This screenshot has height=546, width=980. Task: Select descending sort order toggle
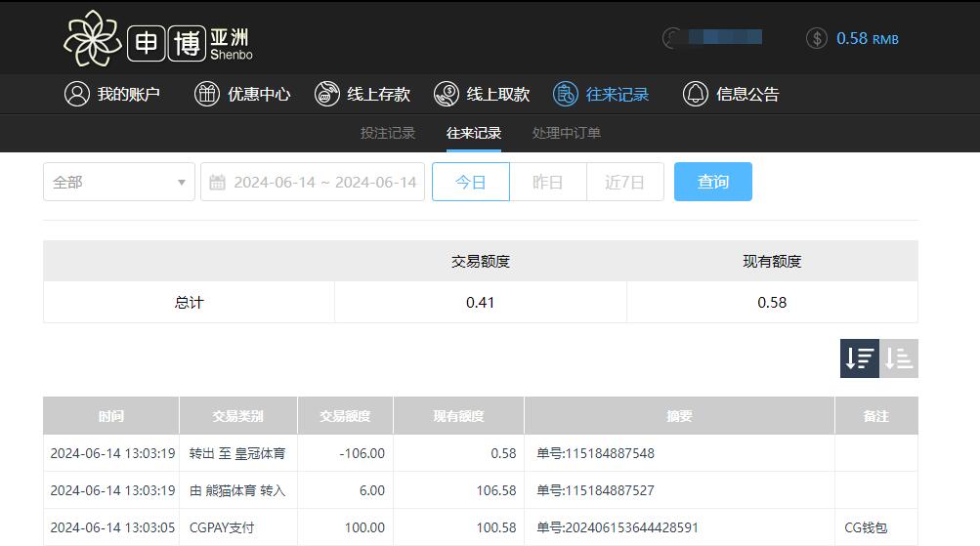(x=860, y=358)
